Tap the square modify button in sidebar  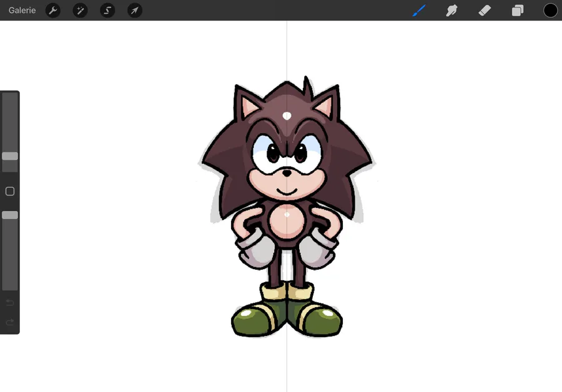pyautogui.click(x=10, y=192)
